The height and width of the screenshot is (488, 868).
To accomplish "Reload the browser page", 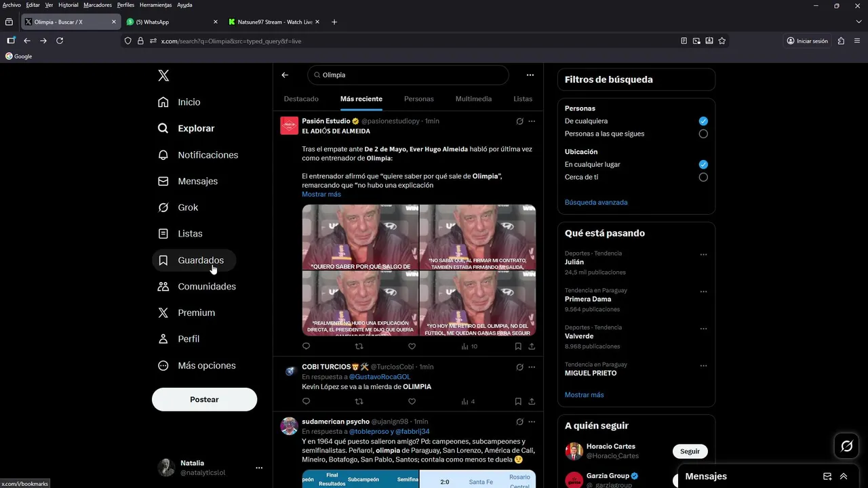I will (60, 41).
